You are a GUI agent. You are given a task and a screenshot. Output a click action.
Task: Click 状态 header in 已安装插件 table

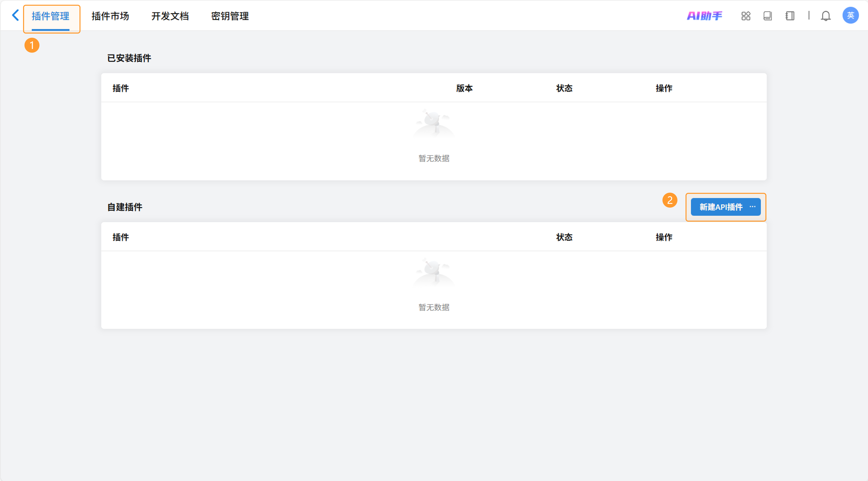click(564, 88)
